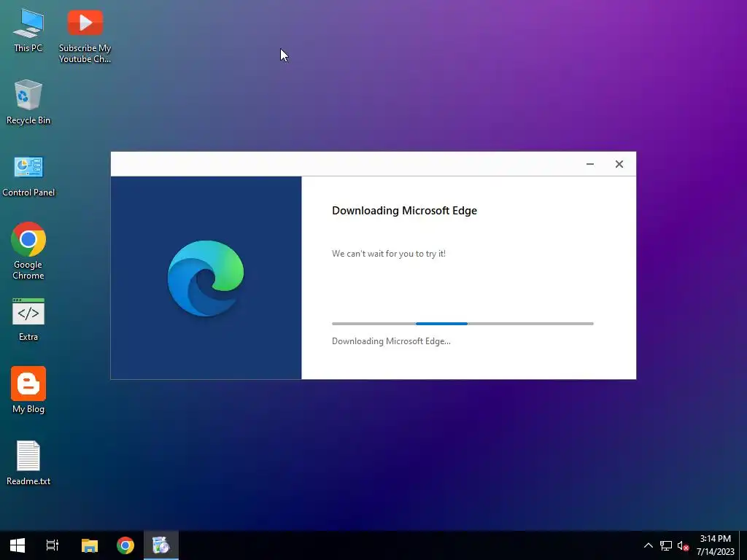Click the Edge download progress bar
747x560 pixels.
point(462,324)
